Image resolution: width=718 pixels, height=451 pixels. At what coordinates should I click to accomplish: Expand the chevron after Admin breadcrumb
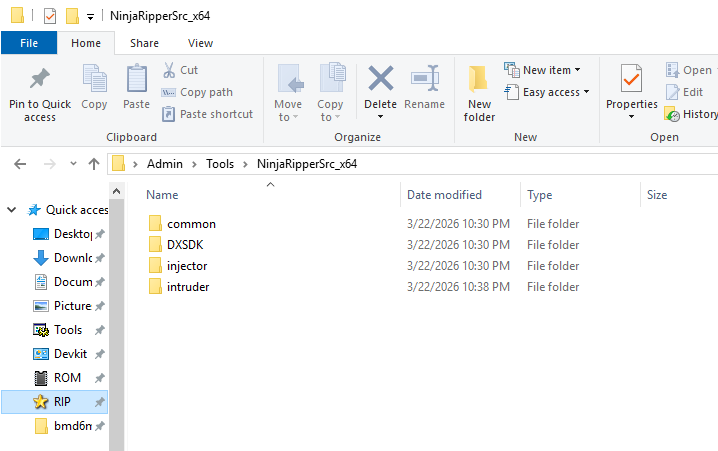coord(194,164)
